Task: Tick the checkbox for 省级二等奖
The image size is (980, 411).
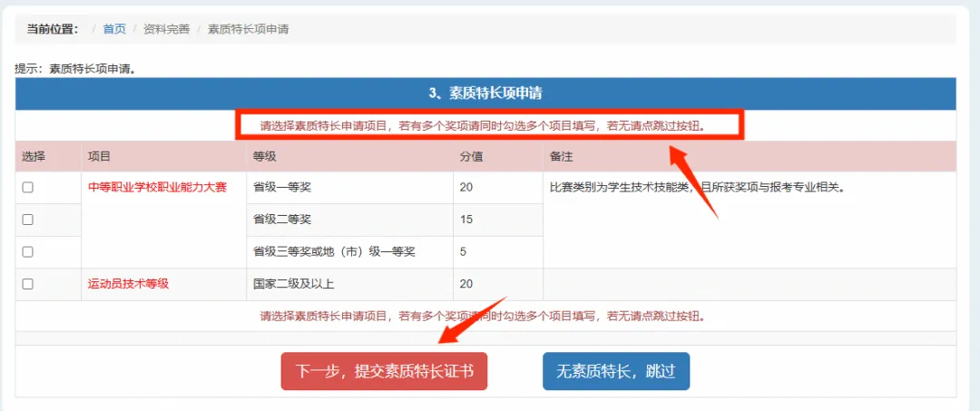Action: pyautogui.click(x=28, y=220)
